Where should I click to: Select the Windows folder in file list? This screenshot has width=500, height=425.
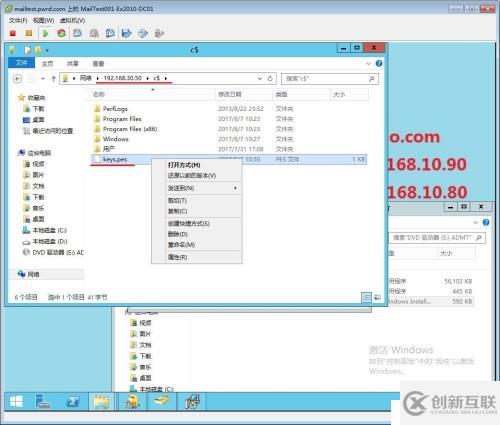pyautogui.click(x=115, y=139)
